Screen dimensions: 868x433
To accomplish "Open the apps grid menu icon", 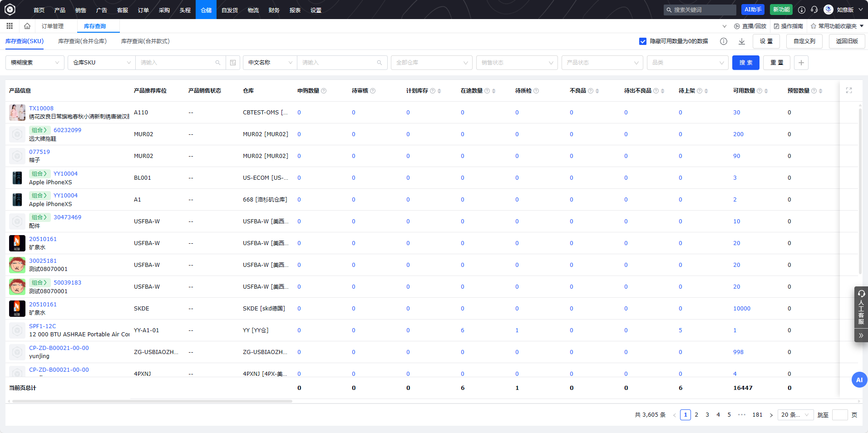I will coord(10,26).
